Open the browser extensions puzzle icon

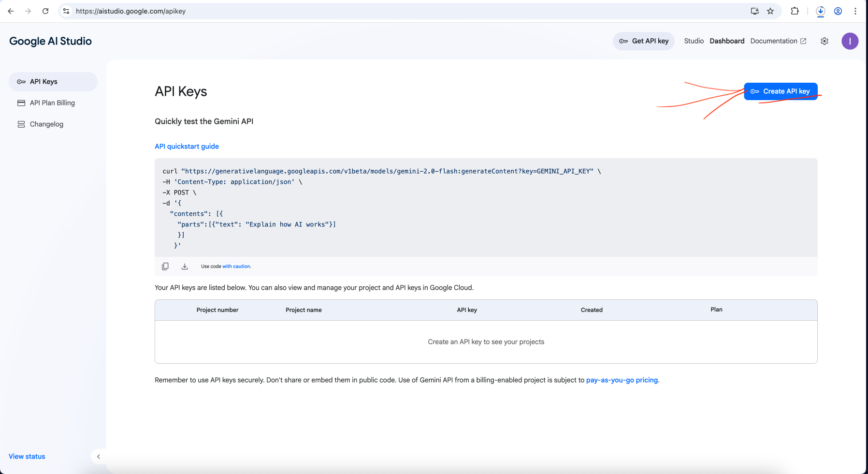pyautogui.click(x=795, y=11)
